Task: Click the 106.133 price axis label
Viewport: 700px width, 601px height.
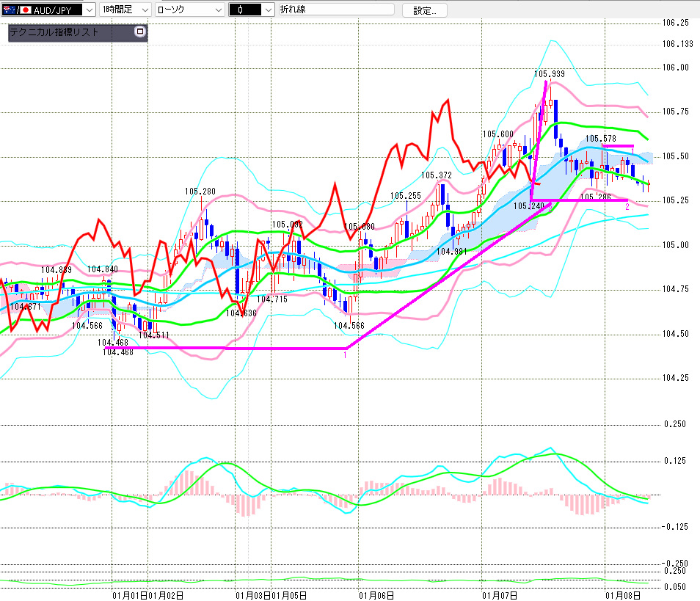Action: coord(677,44)
